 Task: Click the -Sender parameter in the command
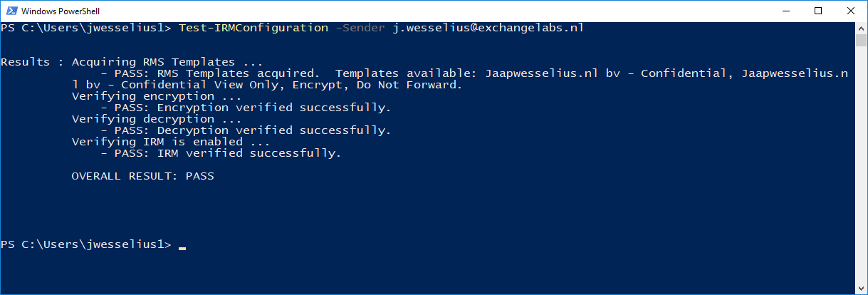(360, 28)
